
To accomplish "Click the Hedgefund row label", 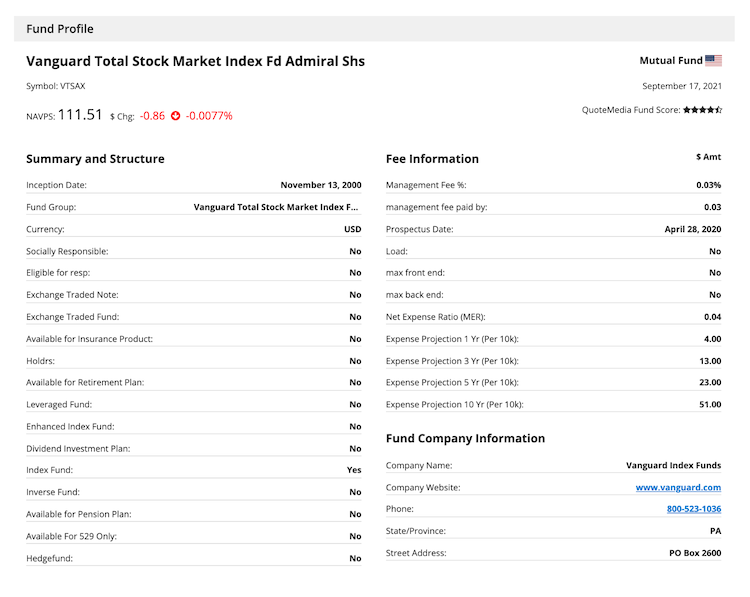I will coord(49,558).
